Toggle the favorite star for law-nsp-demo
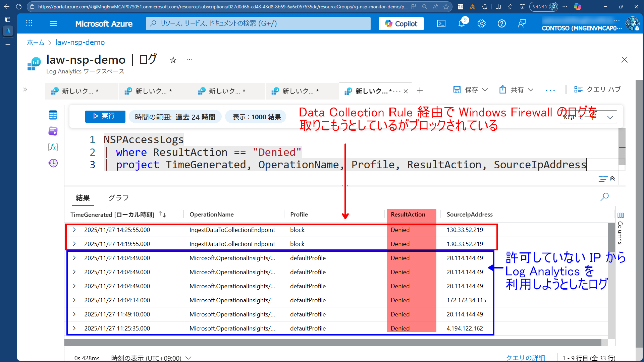The height and width of the screenshot is (362, 644). click(173, 60)
